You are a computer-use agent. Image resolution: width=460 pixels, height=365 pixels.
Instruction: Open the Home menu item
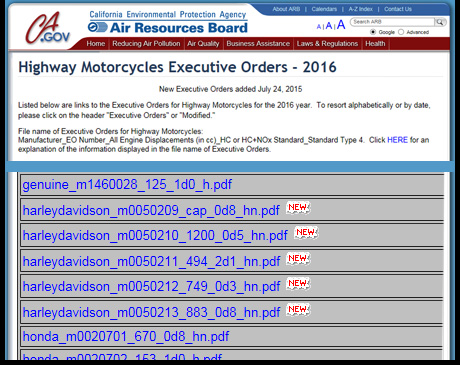coord(96,44)
